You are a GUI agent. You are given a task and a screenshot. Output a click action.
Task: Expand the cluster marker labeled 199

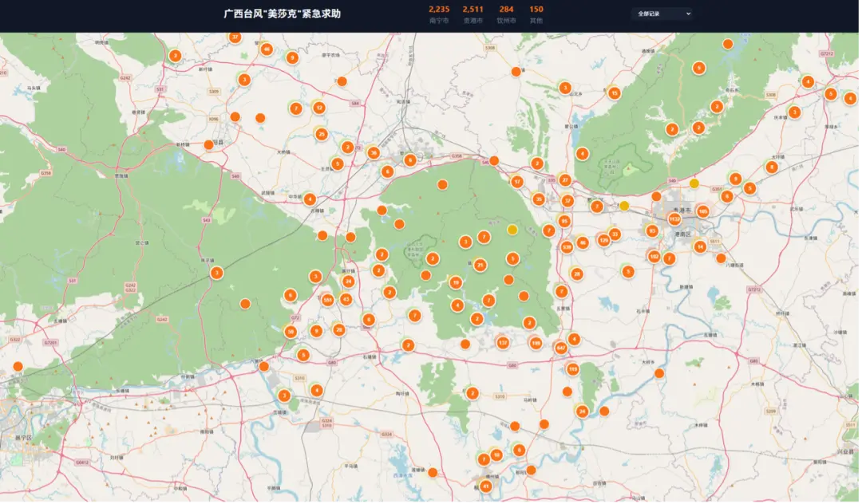pos(538,345)
